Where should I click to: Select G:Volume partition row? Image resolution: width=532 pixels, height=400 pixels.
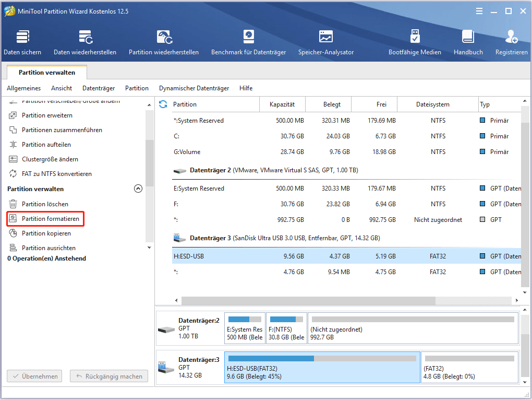pos(346,152)
